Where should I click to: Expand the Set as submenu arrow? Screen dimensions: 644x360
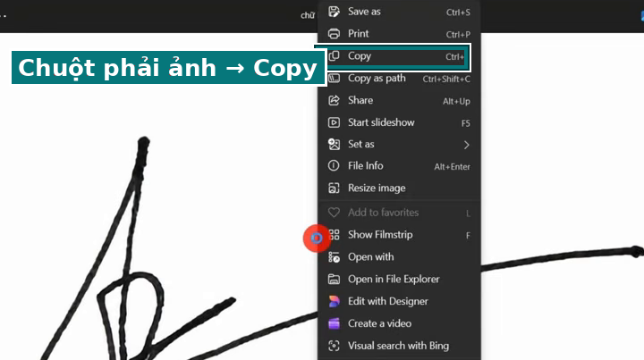point(467,145)
